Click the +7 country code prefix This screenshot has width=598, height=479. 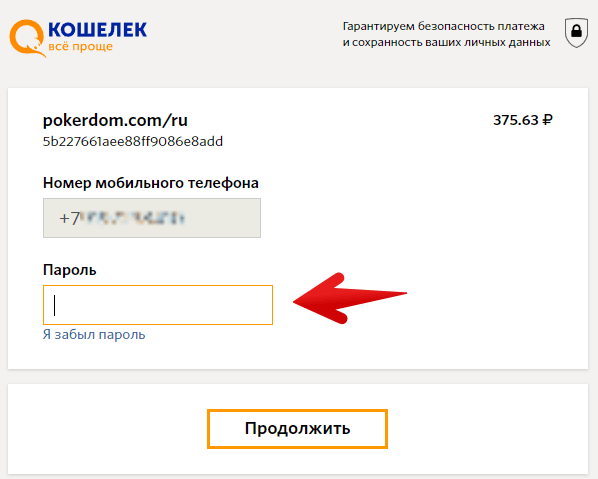point(69,219)
